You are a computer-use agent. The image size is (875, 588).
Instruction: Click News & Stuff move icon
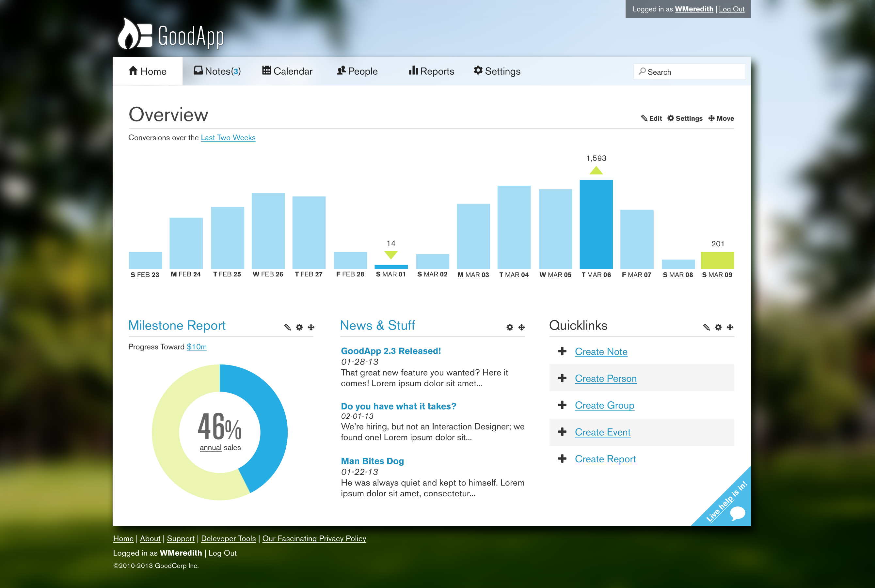[521, 327]
